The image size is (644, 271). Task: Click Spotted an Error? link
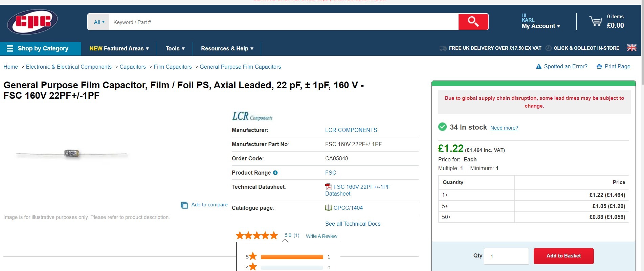pyautogui.click(x=565, y=66)
